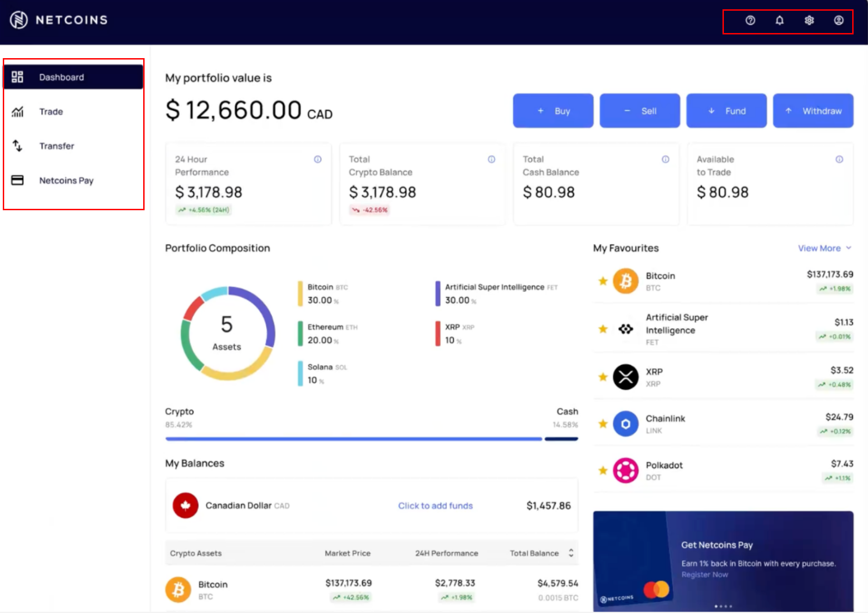Toggle the Chainlink favourite star
The image size is (868, 613).
pos(603,424)
